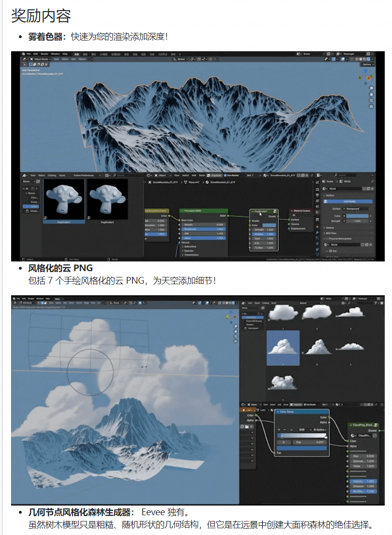Viewport: 392px width, 535px height.
Task: Expand the Transmission section of Principled BSDF
Action: 190,255
